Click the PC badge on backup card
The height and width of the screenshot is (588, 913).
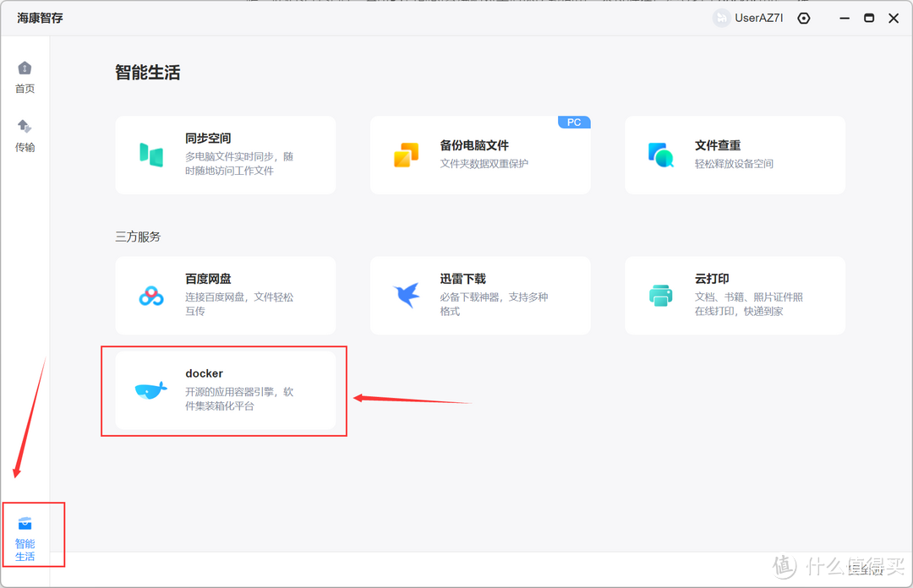[574, 122]
